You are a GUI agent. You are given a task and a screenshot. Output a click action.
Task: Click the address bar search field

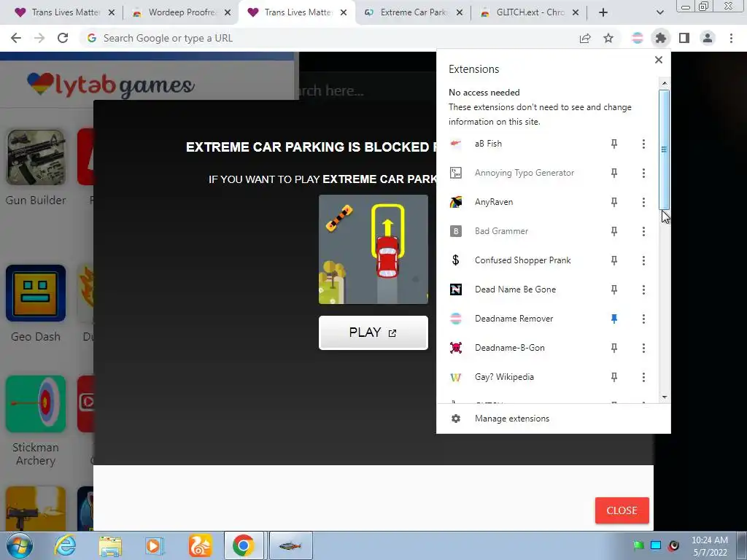[x=329, y=38]
